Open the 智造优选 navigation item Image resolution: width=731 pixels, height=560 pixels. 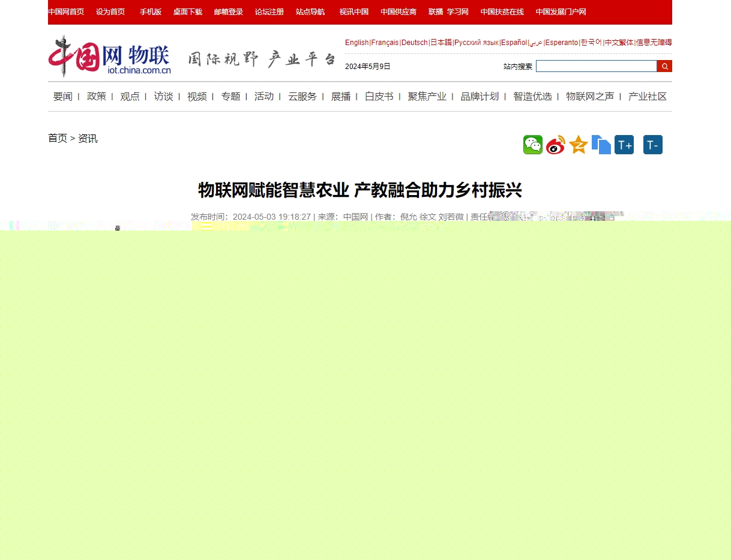point(532,97)
